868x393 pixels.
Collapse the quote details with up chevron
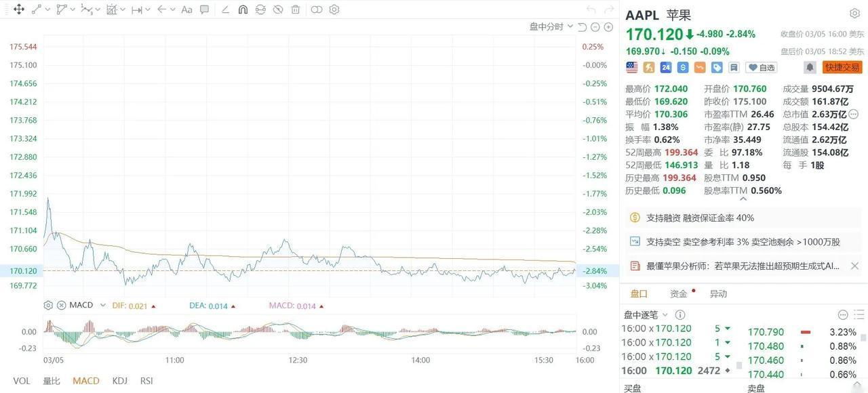[x=743, y=199]
